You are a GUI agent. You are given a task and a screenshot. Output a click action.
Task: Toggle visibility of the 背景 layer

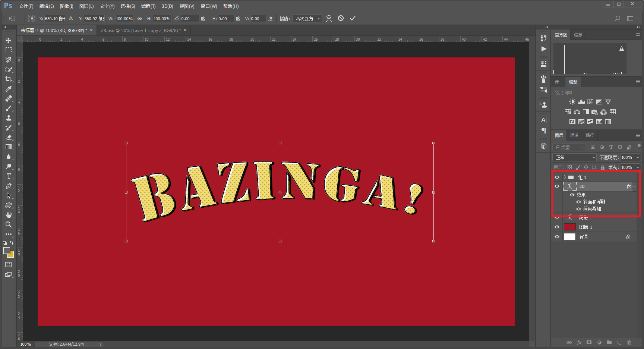[x=557, y=237]
